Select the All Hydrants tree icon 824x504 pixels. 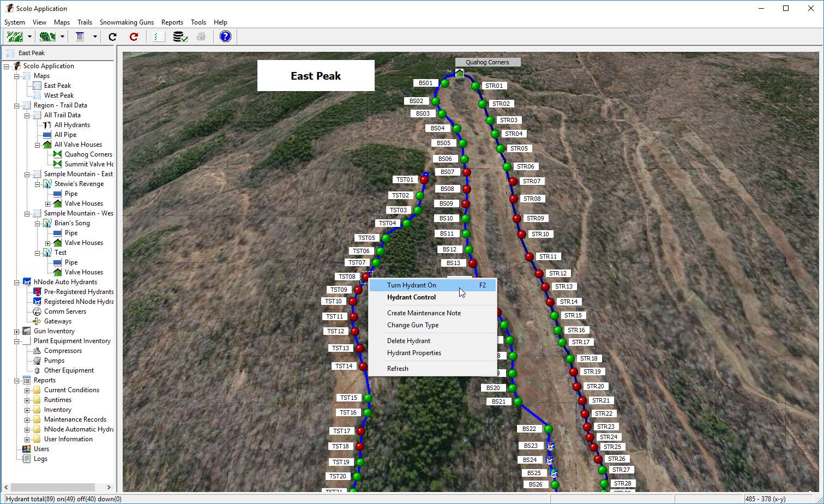click(x=48, y=124)
